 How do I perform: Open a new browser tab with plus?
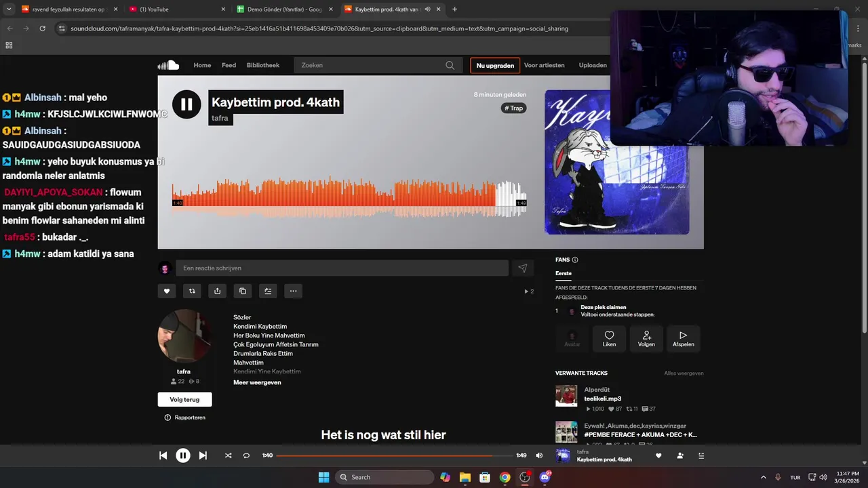coord(454,9)
